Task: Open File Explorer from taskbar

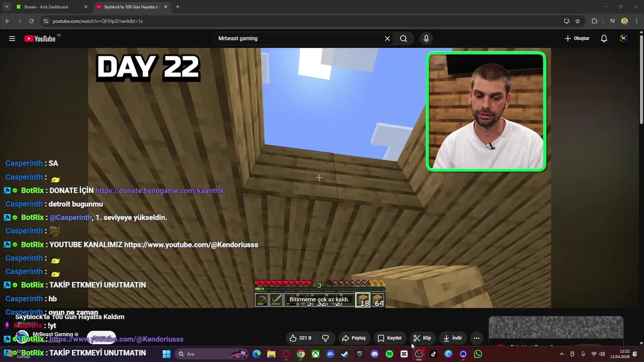Action: click(271, 354)
